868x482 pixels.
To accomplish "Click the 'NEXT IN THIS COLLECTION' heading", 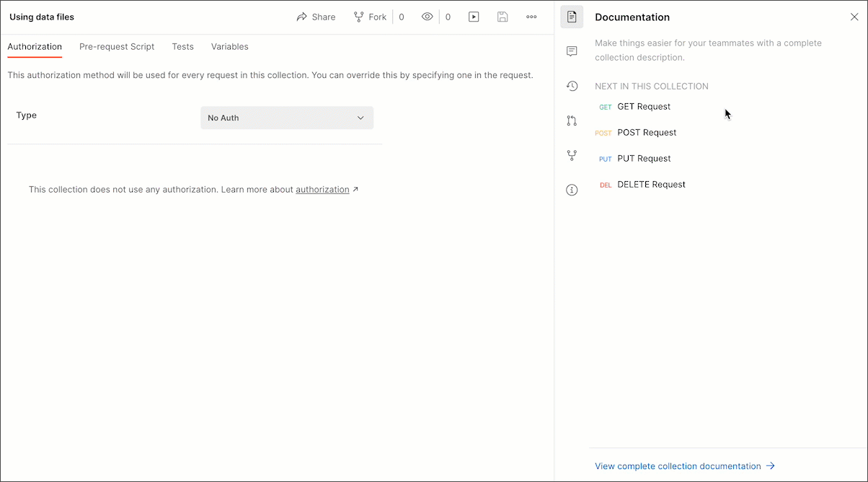I will [x=652, y=86].
